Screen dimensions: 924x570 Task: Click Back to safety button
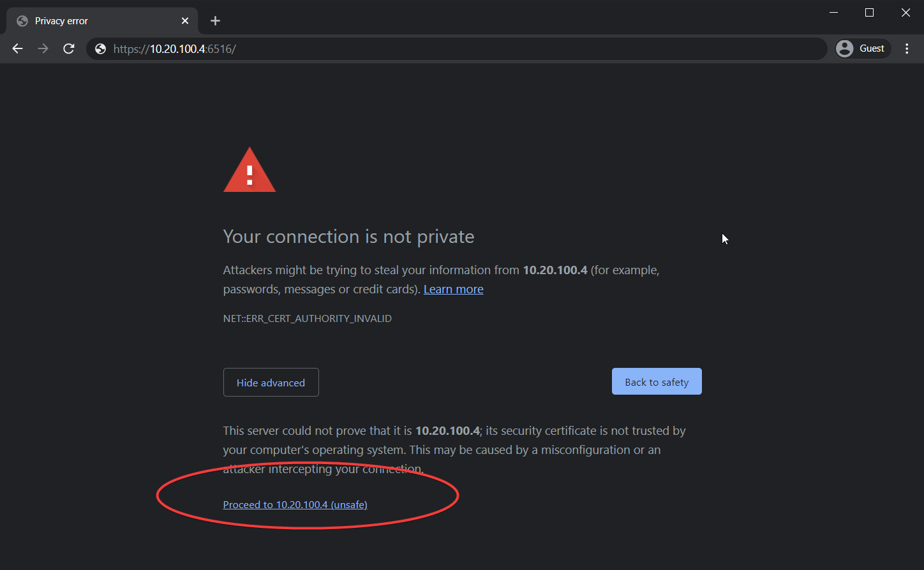(x=657, y=381)
